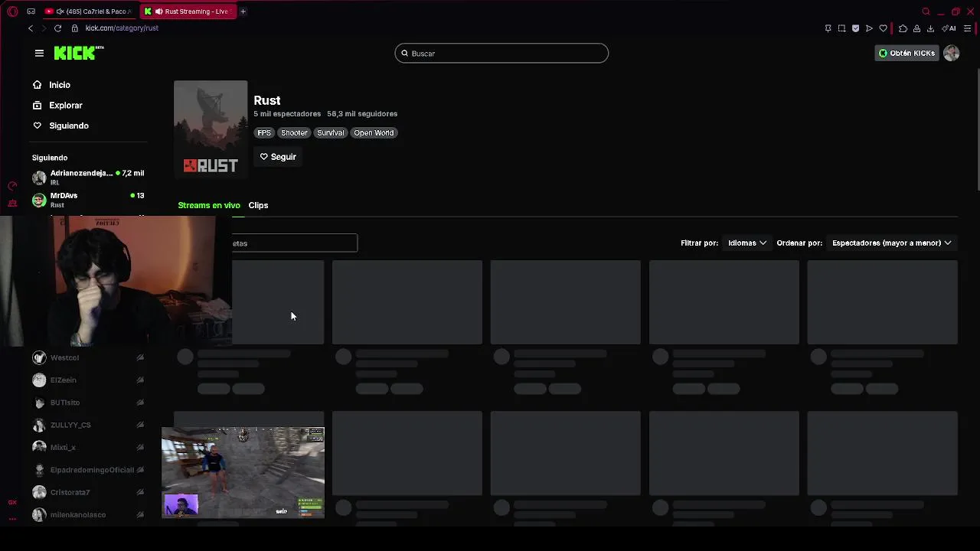Open the Opera flow send icon
This screenshot has height=551, width=980.
click(x=869, y=28)
